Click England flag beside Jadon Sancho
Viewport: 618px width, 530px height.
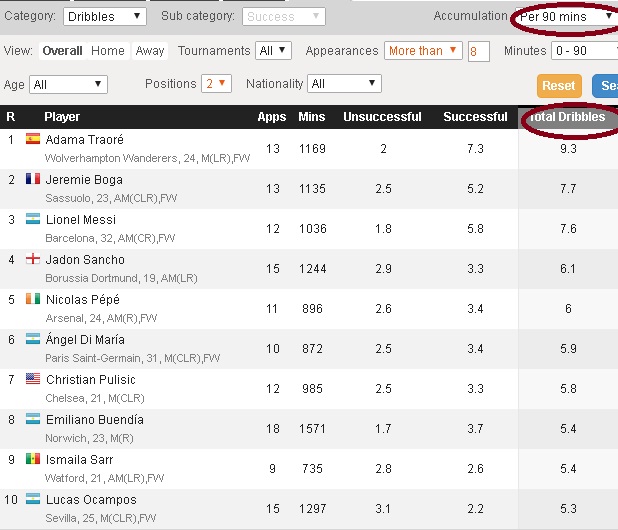33,258
